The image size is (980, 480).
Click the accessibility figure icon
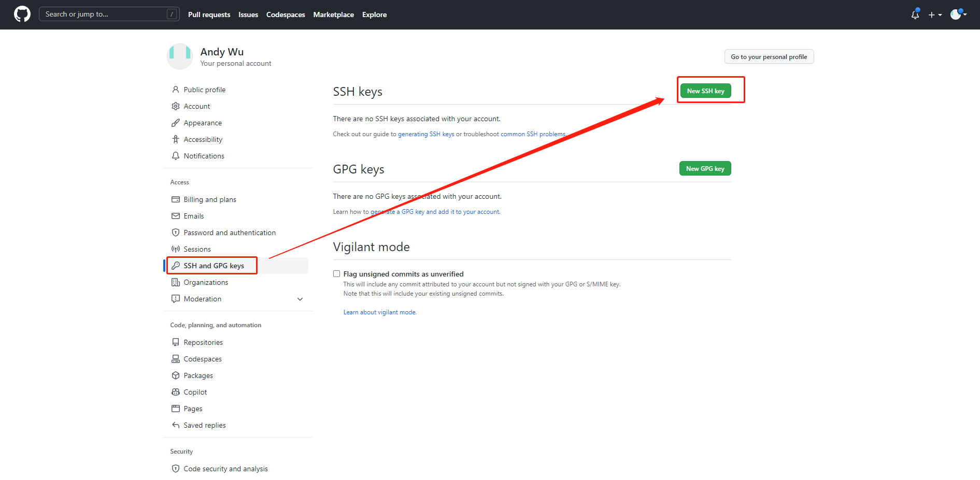click(x=176, y=139)
